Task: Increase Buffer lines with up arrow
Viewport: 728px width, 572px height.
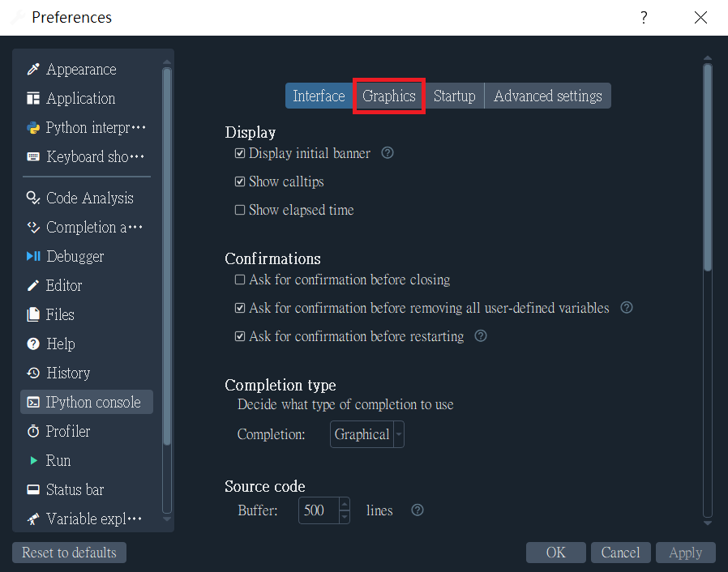Action: tap(345, 504)
